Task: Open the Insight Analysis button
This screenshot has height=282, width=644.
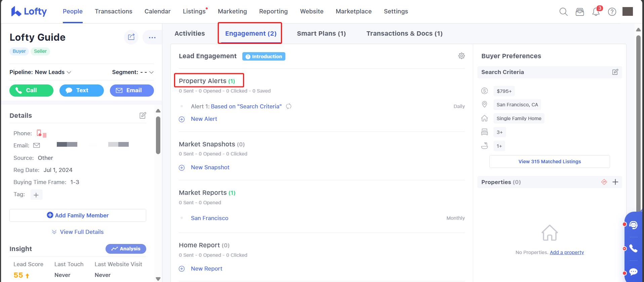Action: click(126, 249)
